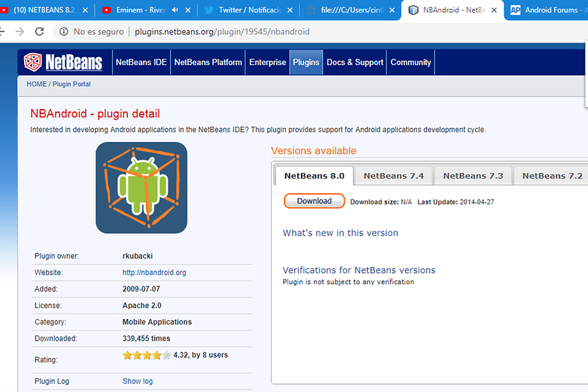The image size is (588, 392).
Task: Click the 'Apache 2.0' license value
Action: pyautogui.click(x=142, y=305)
